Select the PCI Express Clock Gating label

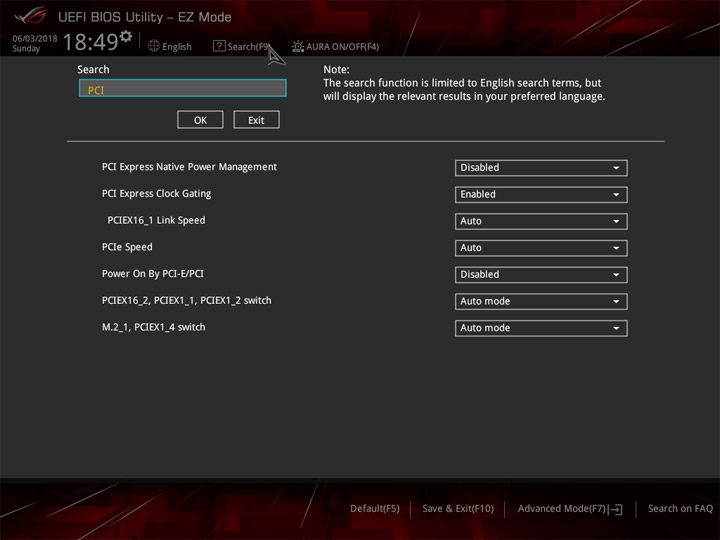[157, 194]
